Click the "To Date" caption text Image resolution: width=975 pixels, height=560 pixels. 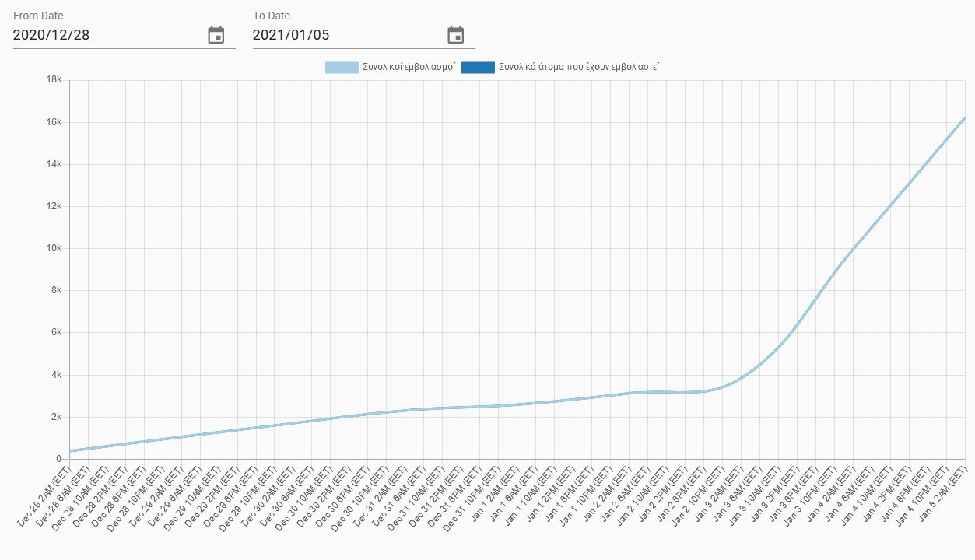pyautogui.click(x=272, y=16)
